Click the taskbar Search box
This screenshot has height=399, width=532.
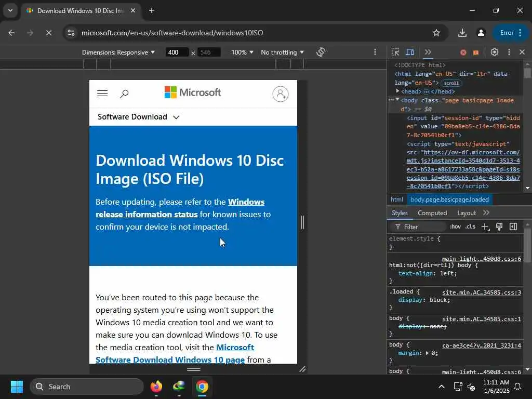(87, 387)
